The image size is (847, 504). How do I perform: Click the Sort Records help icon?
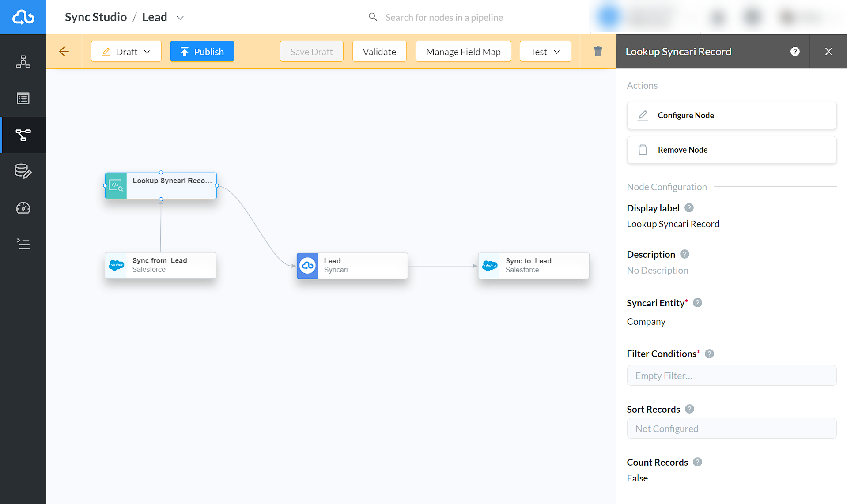[689, 409]
